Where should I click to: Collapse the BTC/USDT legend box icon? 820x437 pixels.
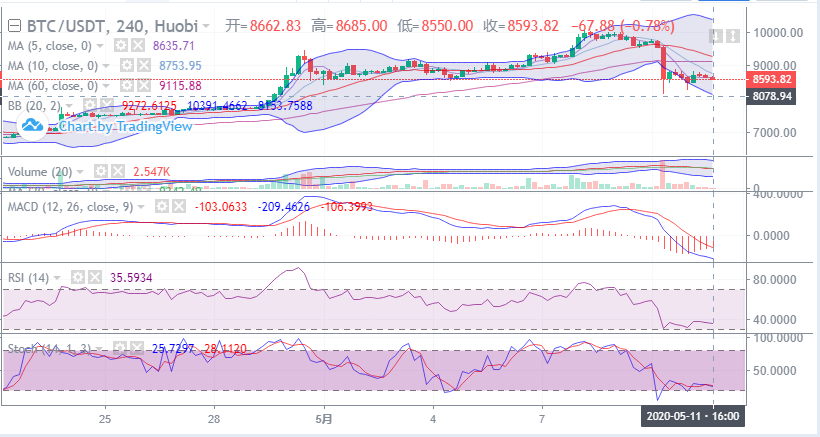pyautogui.click(x=12, y=23)
